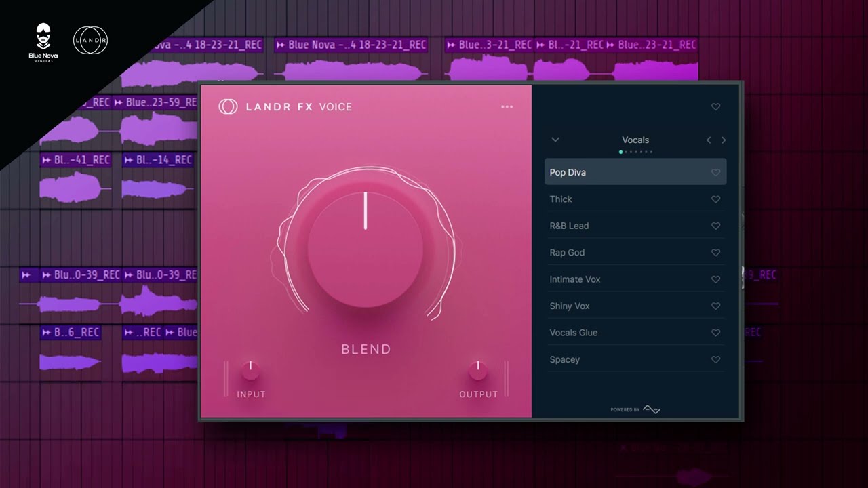Select the Bl...-21_REC audio clip header

click(570, 45)
